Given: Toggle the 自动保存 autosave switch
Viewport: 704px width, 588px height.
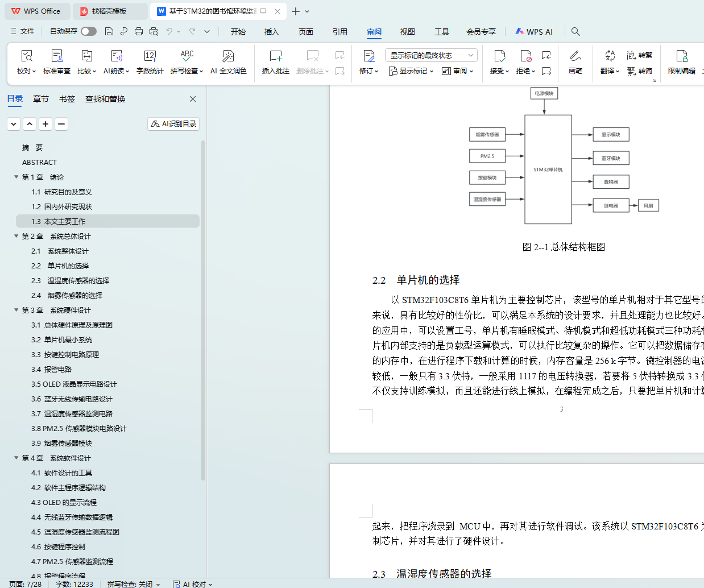Looking at the screenshot, I should pyautogui.click(x=89, y=31).
